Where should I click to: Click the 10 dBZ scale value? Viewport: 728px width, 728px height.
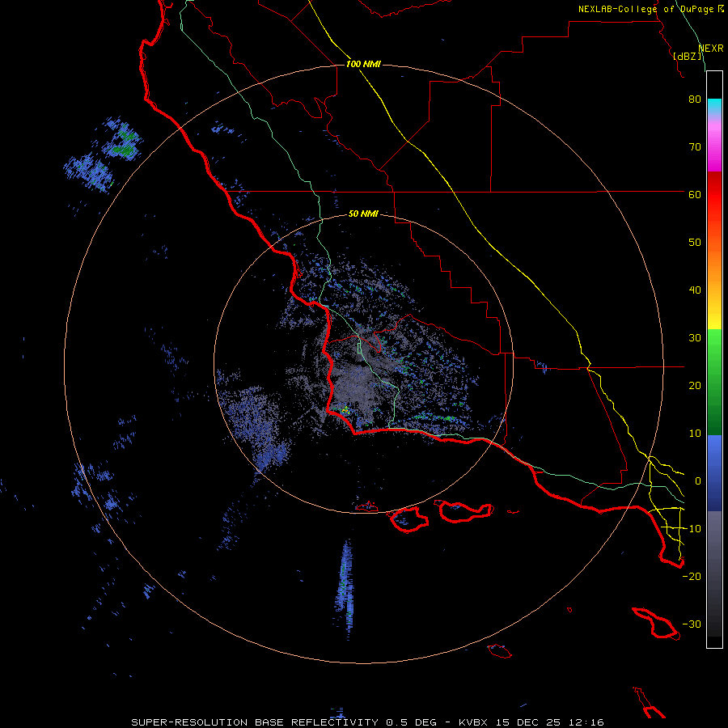(695, 434)
